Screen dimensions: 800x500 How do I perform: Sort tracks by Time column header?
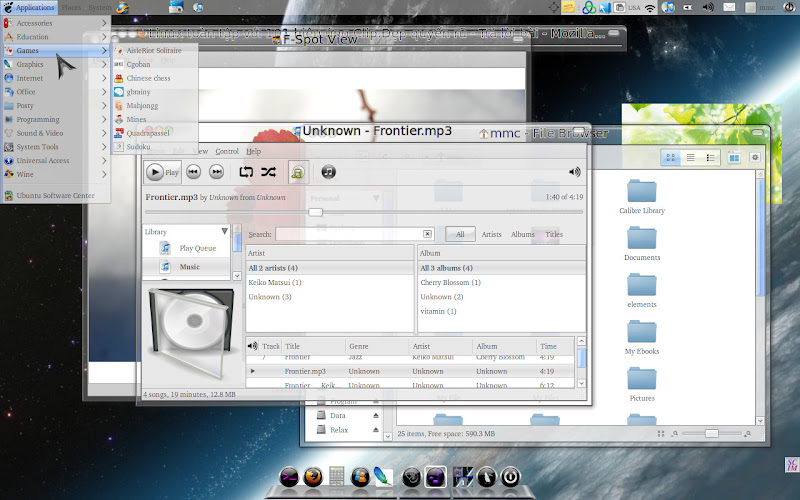(x=555, y=346)
